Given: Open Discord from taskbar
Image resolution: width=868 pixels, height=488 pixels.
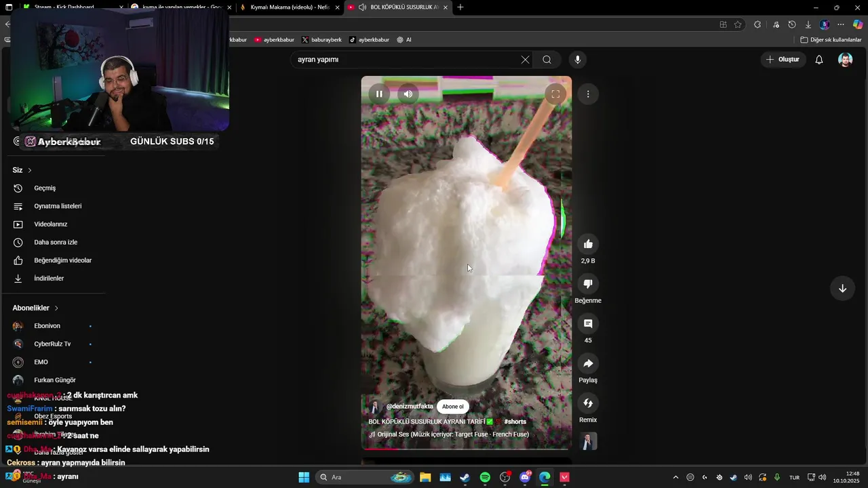Looking at the screenshot, I should point(525,477).
